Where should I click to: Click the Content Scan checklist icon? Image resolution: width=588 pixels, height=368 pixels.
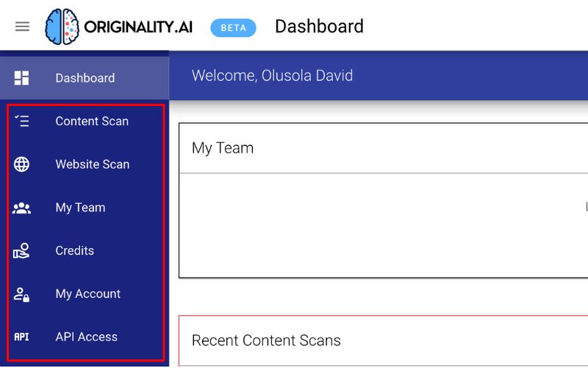[22, 121]
